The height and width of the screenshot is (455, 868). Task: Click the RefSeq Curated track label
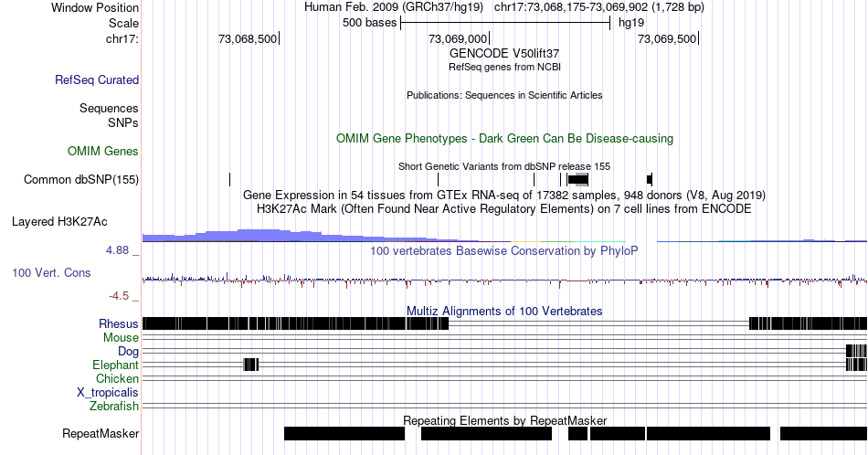(x=97, y=79)
